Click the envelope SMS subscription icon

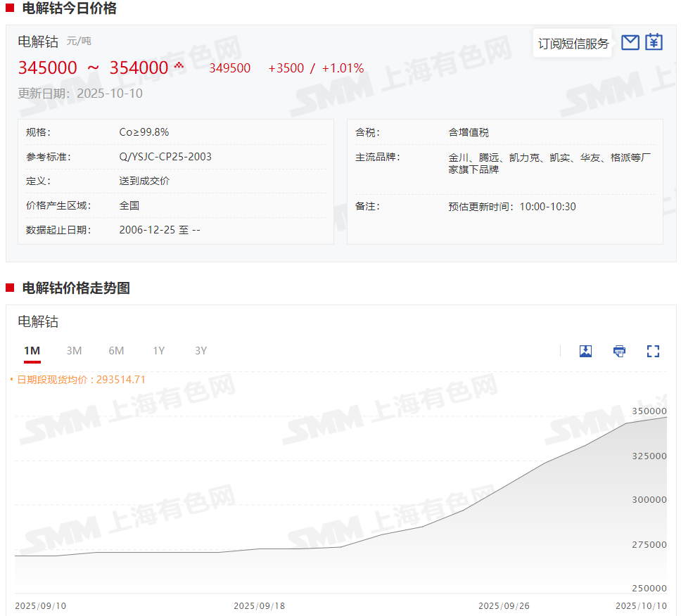[x=630, y=42]
